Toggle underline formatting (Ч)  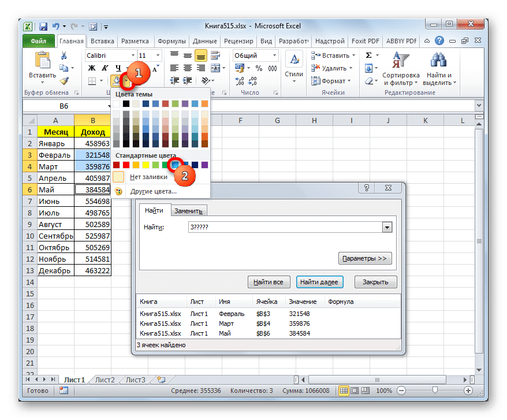(118, 68)
